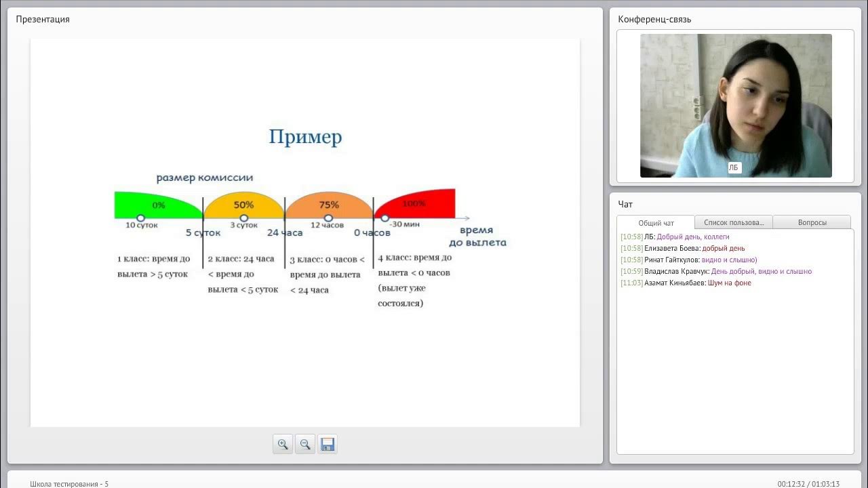Select Елизавета Боева's message 'добрый день'
868x488 pixels.
coord(723,248)
